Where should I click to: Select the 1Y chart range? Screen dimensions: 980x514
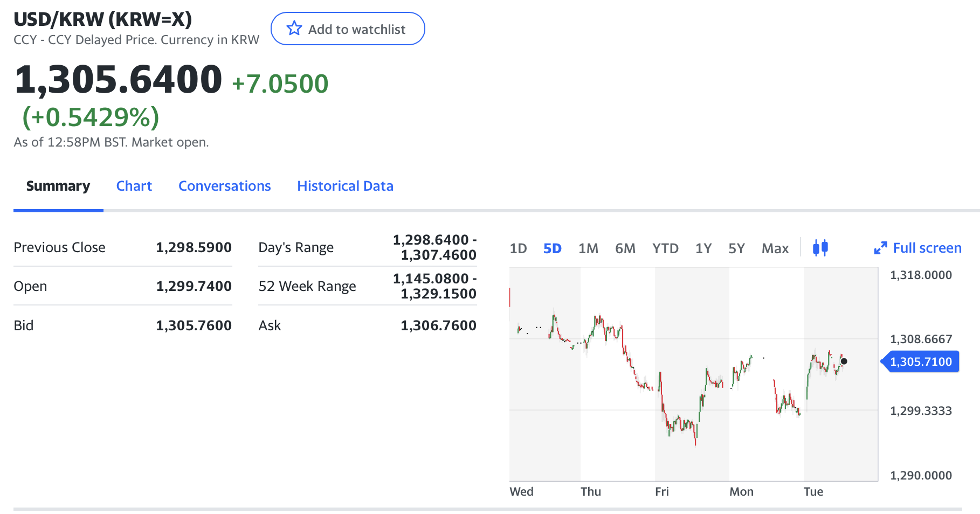click(x=703, y=248)
